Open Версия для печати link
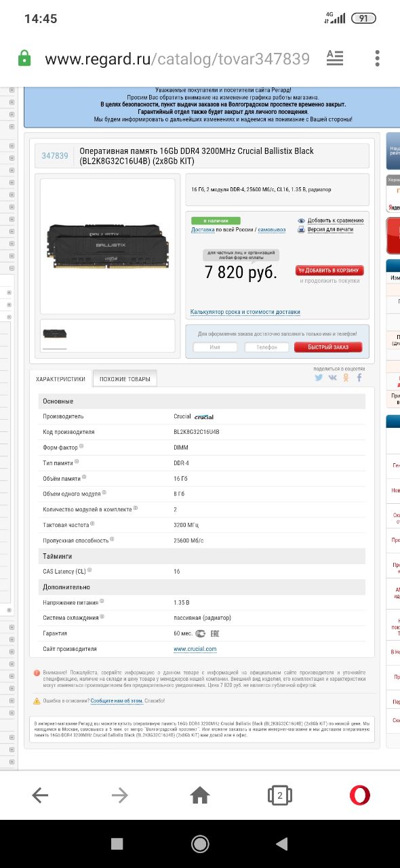The image size is (400, 868). (x=330, y=229)
